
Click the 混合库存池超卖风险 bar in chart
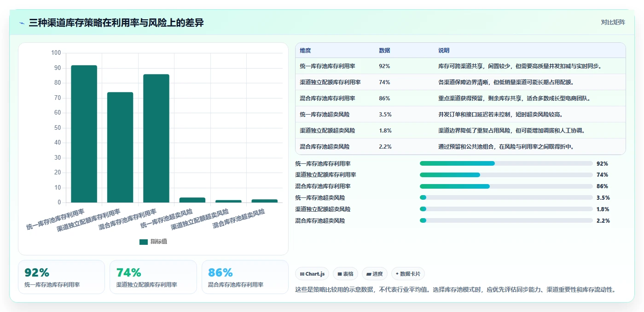click(x=265, y=201)
